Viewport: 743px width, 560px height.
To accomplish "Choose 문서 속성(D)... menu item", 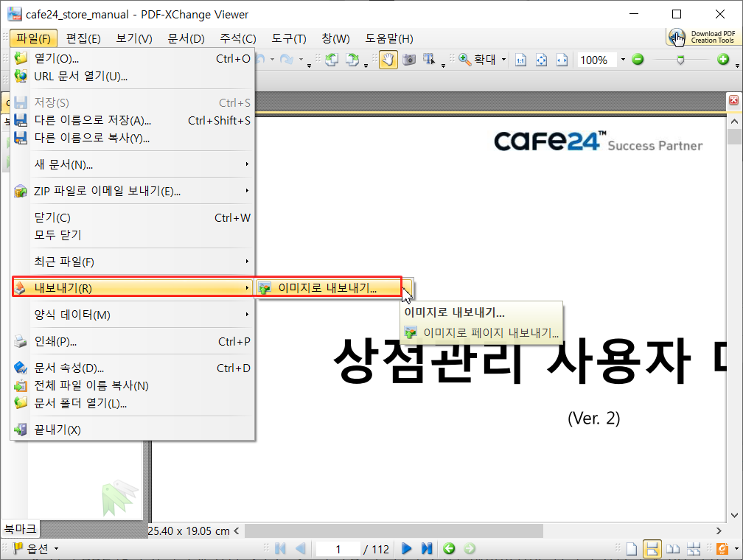I will pyautogui.click(x=133, y=368).
